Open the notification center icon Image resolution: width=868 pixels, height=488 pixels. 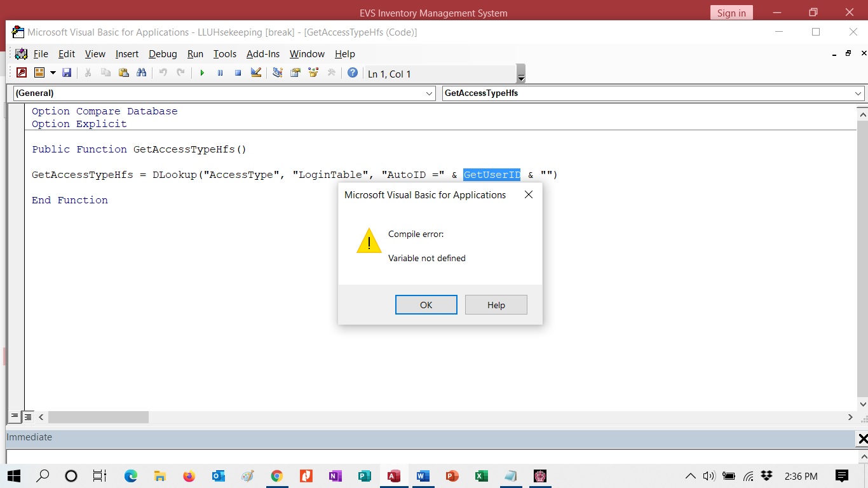point(842,475)
